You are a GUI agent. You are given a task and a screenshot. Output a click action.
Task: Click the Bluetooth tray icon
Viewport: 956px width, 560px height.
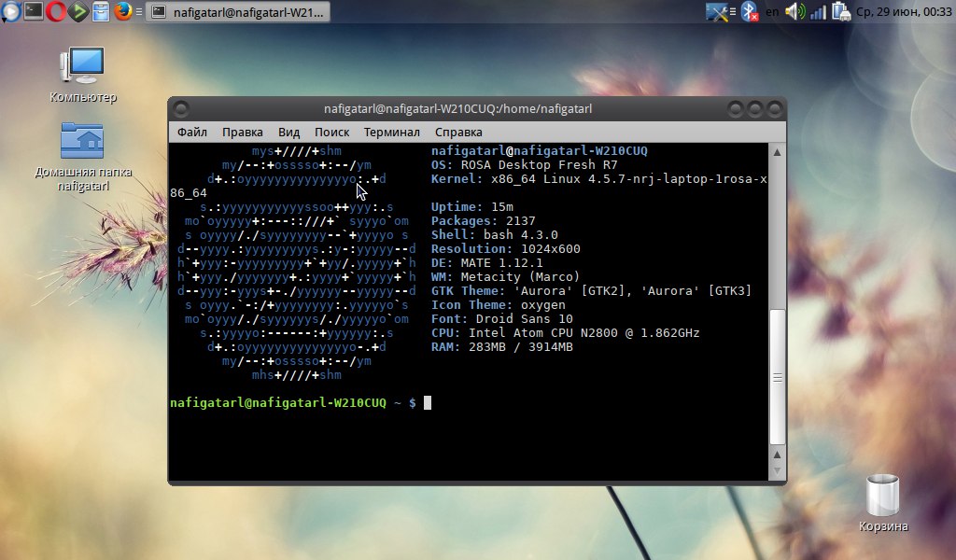[x=749, y=11]
